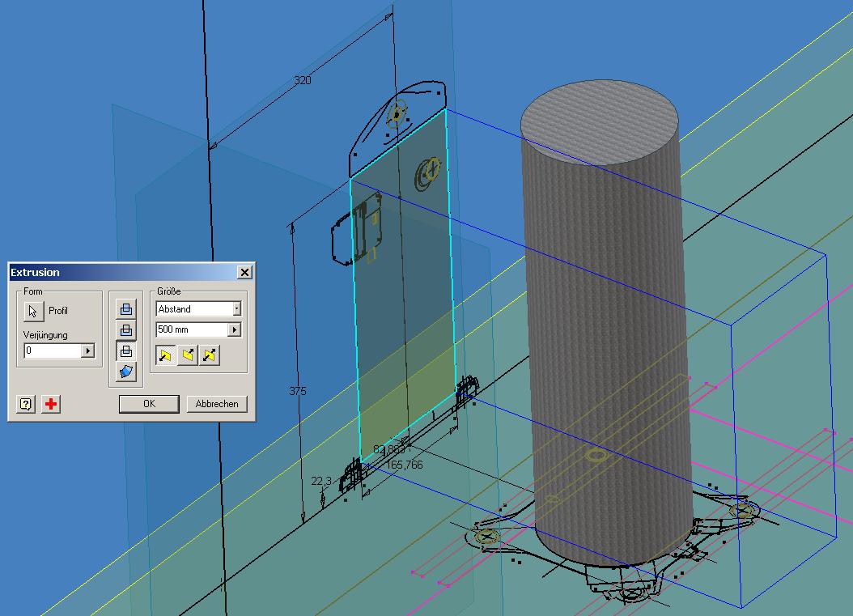Viewport: 853px width, 616px height.
Task: Expand the Verjüngung value flyout arrow
Action: click(88, 351)
